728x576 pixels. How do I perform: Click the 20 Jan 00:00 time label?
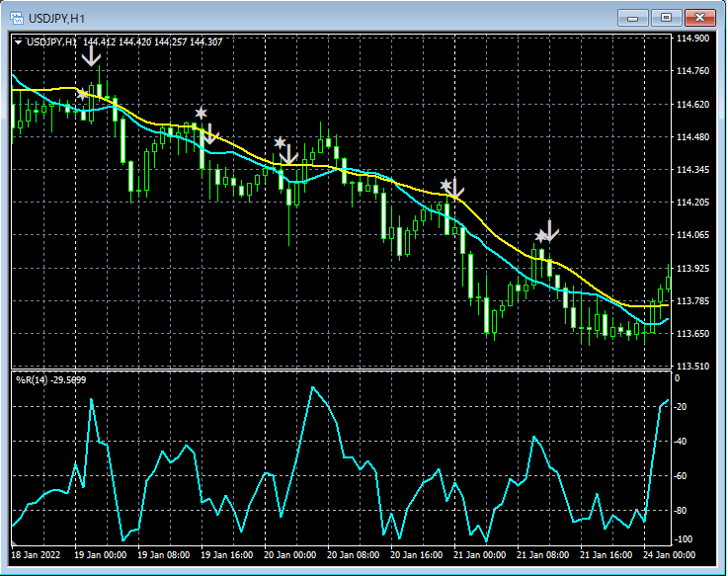[289, 555]
